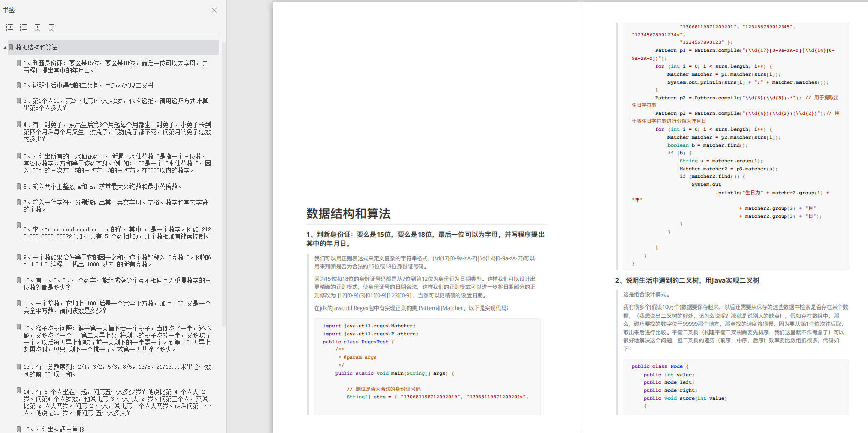Image resolution: width=868 pixels, height=433 pixels.
Task: Open bookmark 5、打印出所有的水仙花数
Action: (117, 163)
